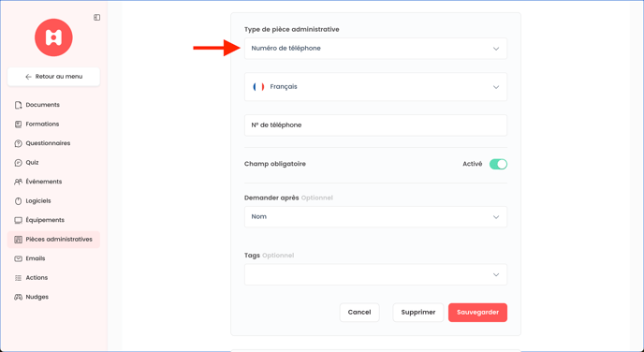Click the Équipements monitor icon
Viewport: 644px width, 352px height.
coord(18,220)
